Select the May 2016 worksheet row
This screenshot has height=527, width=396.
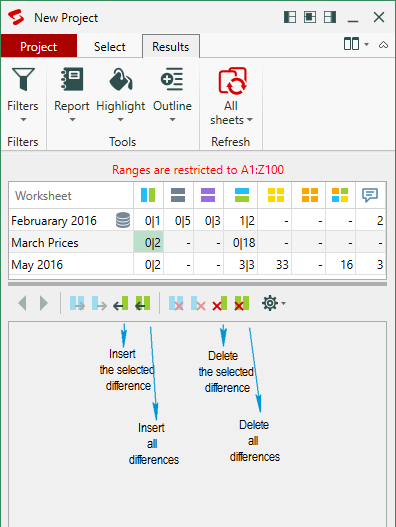click(x=197, y=265)
